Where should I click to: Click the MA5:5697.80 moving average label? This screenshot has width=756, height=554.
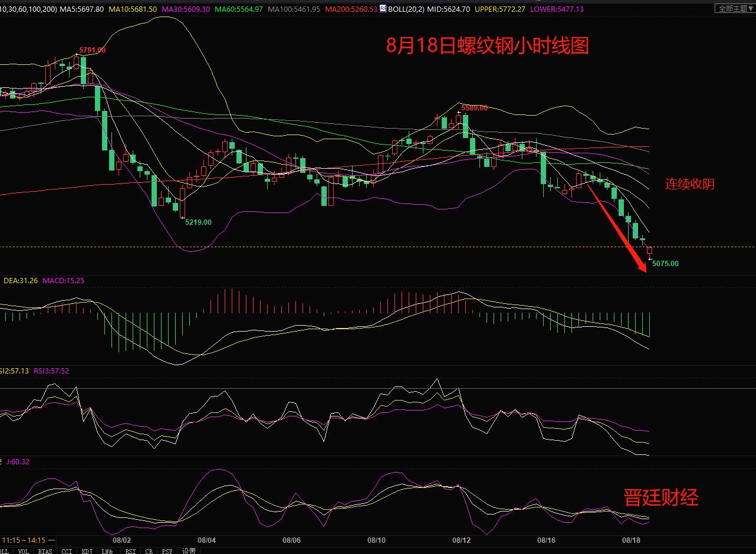click(82, 9)
